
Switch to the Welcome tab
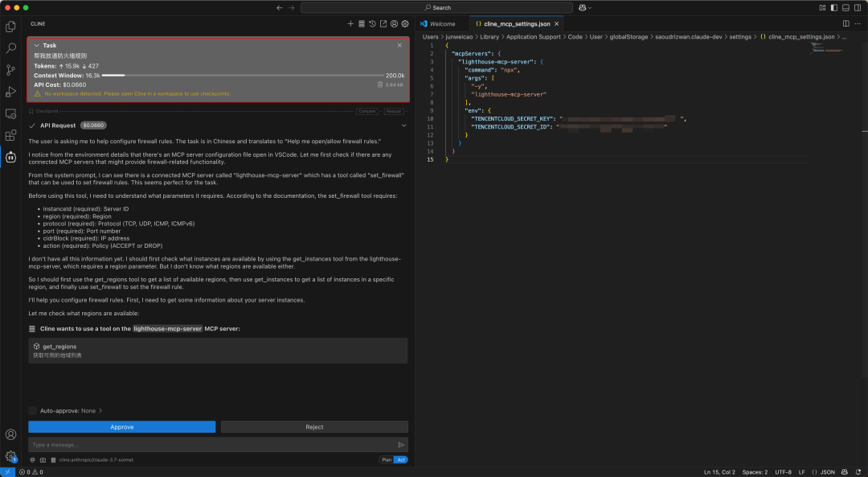coord(442,24)
